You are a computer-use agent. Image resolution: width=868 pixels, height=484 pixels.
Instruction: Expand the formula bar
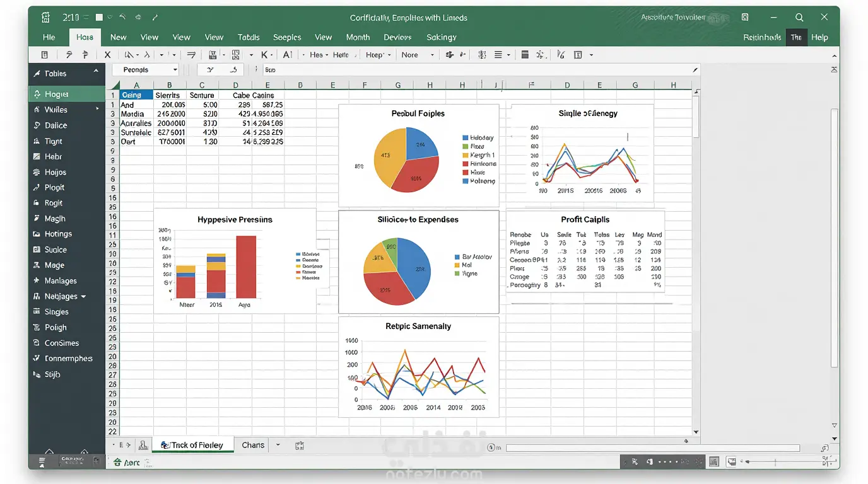(696, 70)
